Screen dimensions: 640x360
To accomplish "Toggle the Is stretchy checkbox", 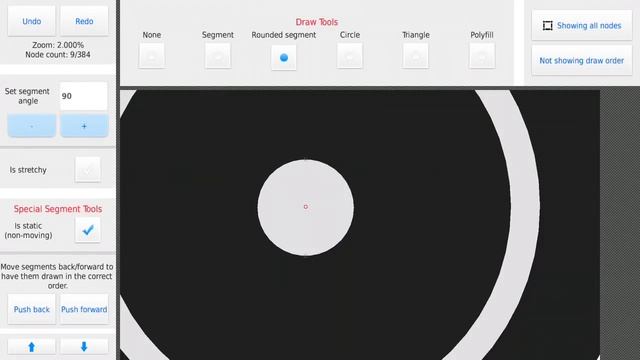I will click(x=88, y=169).
